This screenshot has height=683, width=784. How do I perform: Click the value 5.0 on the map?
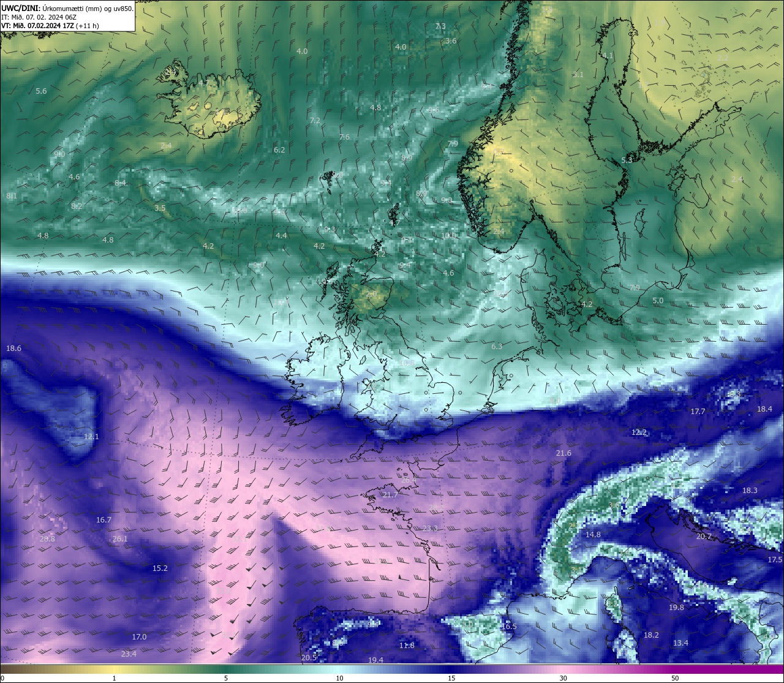pyautogui.click(x=658, y=301)
